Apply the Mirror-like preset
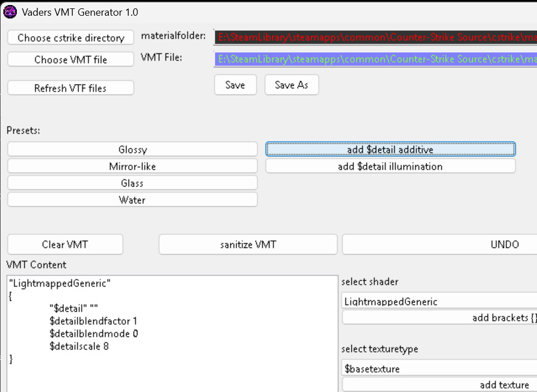537x392 pixels. pyautogui.click(x=132, y=166)
